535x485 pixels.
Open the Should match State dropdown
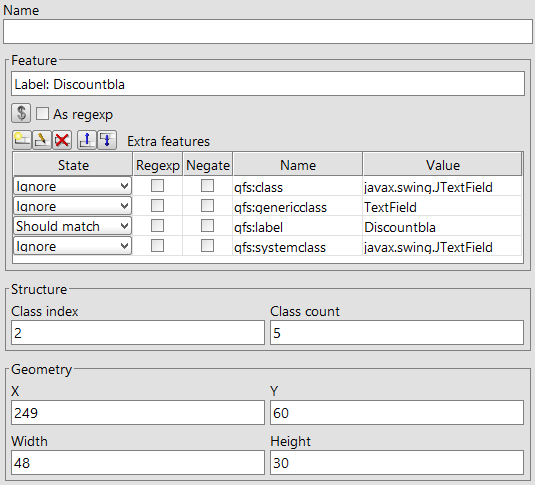click(73, 226)
